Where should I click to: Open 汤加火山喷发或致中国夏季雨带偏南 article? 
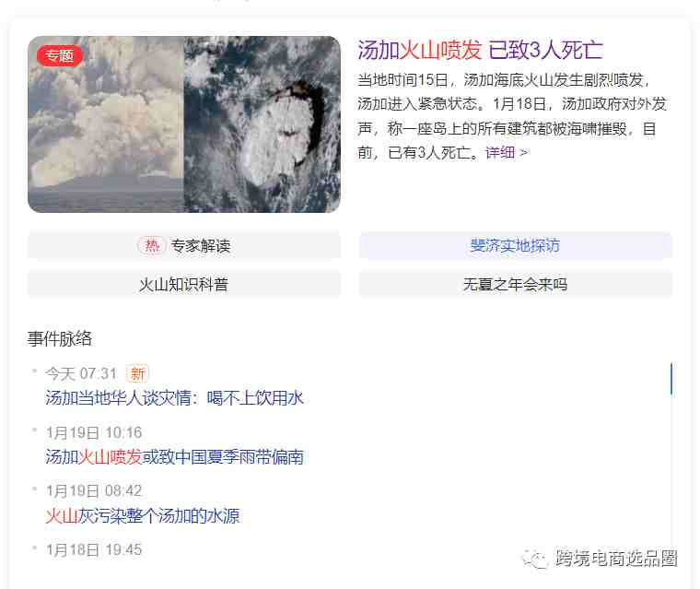click(x=175, y=456)
